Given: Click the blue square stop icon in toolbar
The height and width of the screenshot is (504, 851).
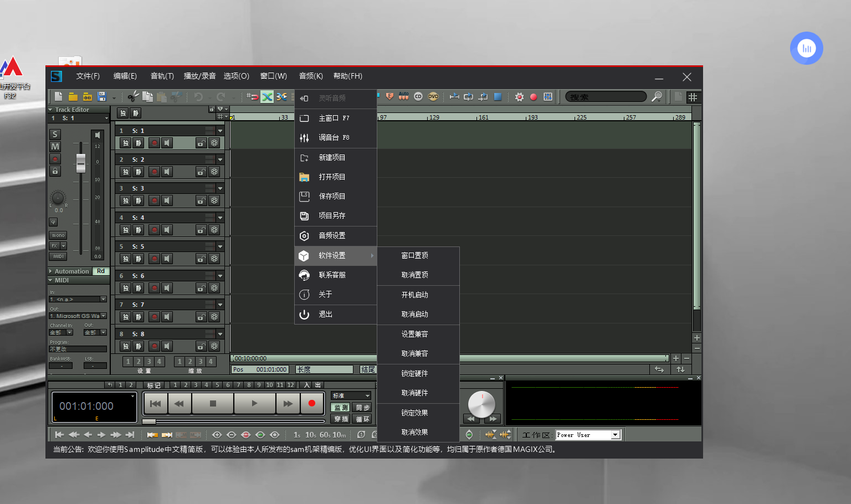Looking at the screenshot, I should click(x=498, y=96).
